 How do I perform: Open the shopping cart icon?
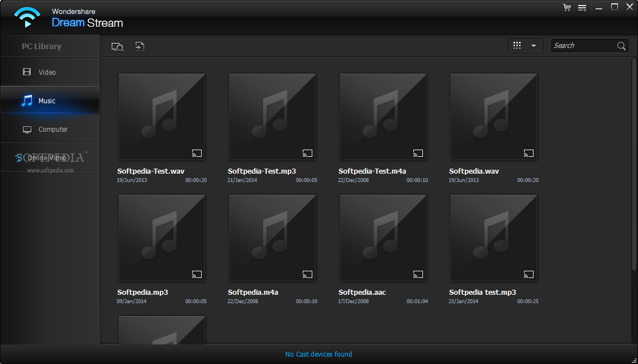[567, 7]
